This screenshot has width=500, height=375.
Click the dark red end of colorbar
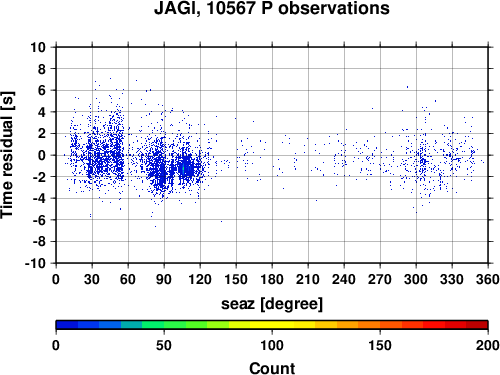[x=477, y=325]
